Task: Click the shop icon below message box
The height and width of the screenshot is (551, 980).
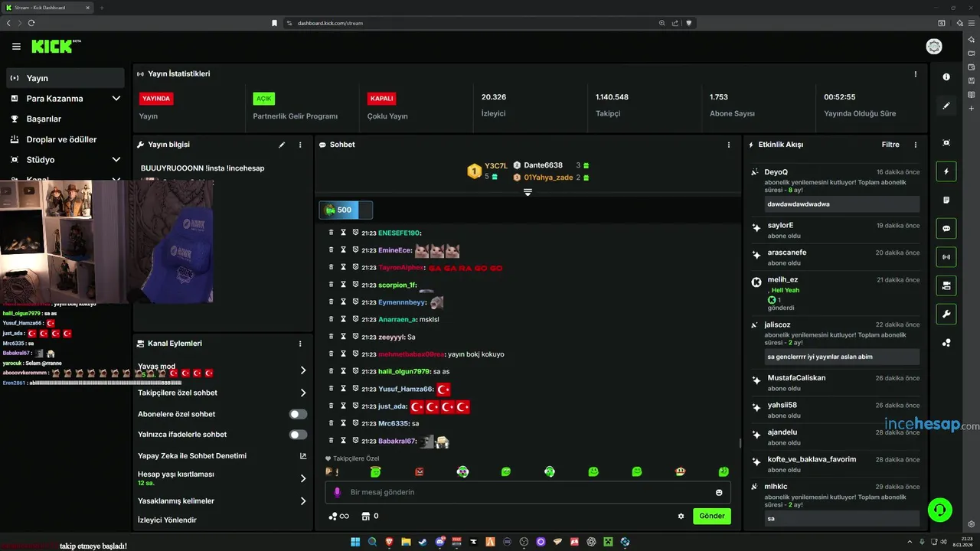Action: [x=366, y=517]
